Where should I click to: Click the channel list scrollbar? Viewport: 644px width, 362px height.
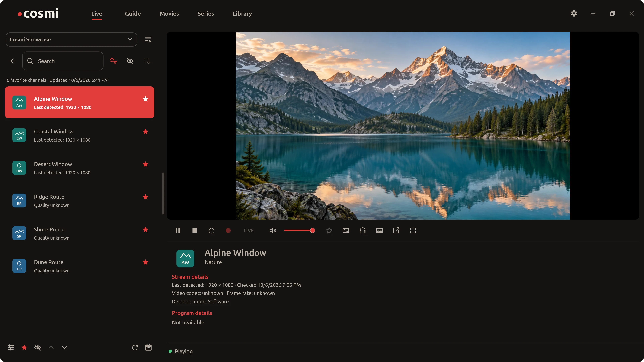pyautogui.click(x=163, y=193)
